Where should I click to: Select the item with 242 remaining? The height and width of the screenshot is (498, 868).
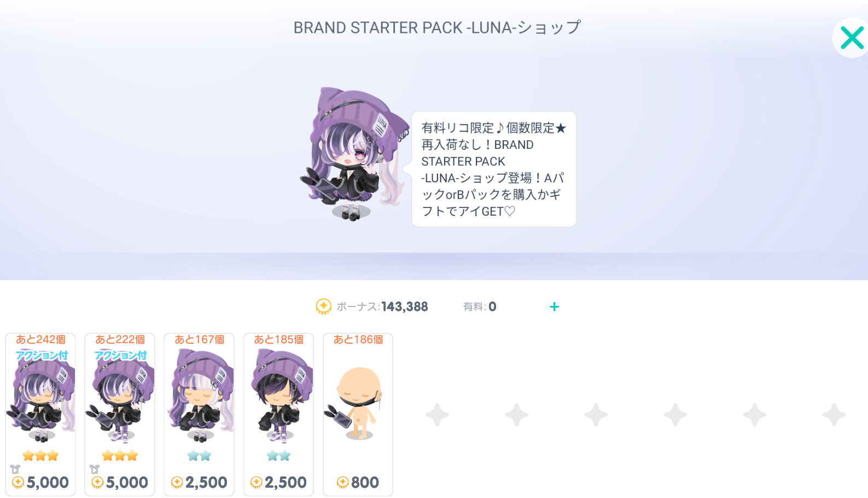pos(40,414)
